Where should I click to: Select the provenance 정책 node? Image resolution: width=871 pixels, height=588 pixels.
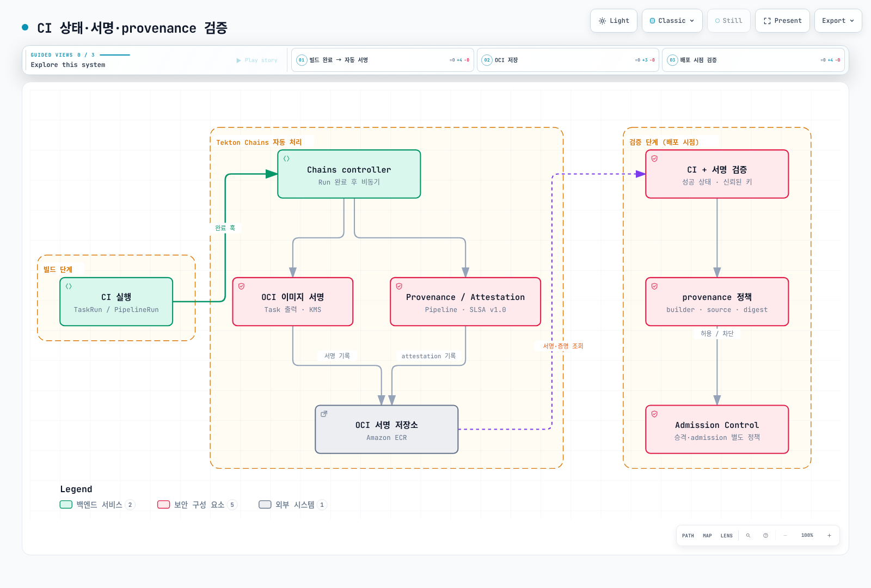(717, 302)
